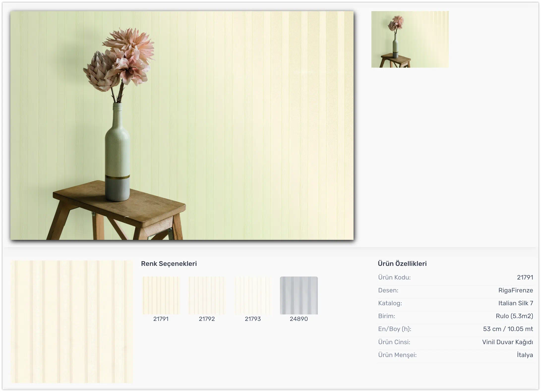Screen dimensions: 541x392
Task: Click the Ürün Kodu label
Action: [x=394, y=278]
